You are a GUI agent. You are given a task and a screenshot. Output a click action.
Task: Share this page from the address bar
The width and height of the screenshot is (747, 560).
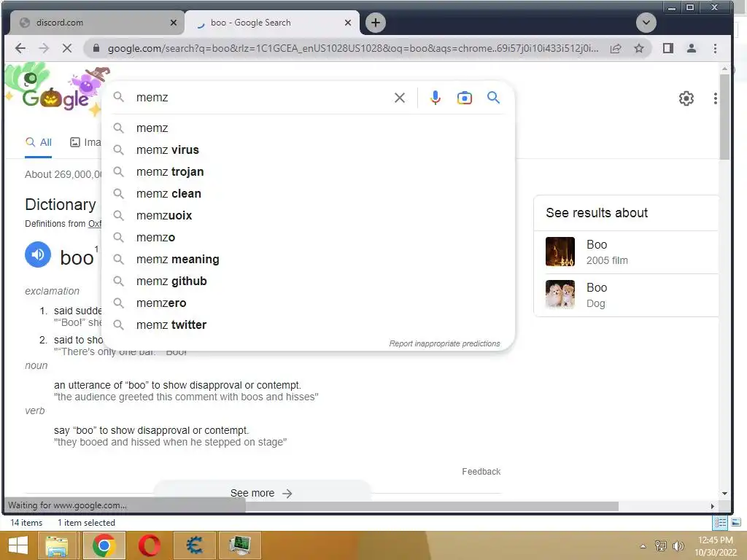(x=616, y=48)
